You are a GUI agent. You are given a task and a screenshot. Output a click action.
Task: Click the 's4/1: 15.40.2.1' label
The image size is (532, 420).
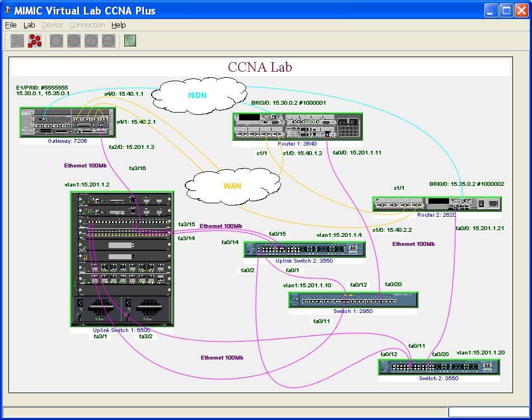point(136,122)
